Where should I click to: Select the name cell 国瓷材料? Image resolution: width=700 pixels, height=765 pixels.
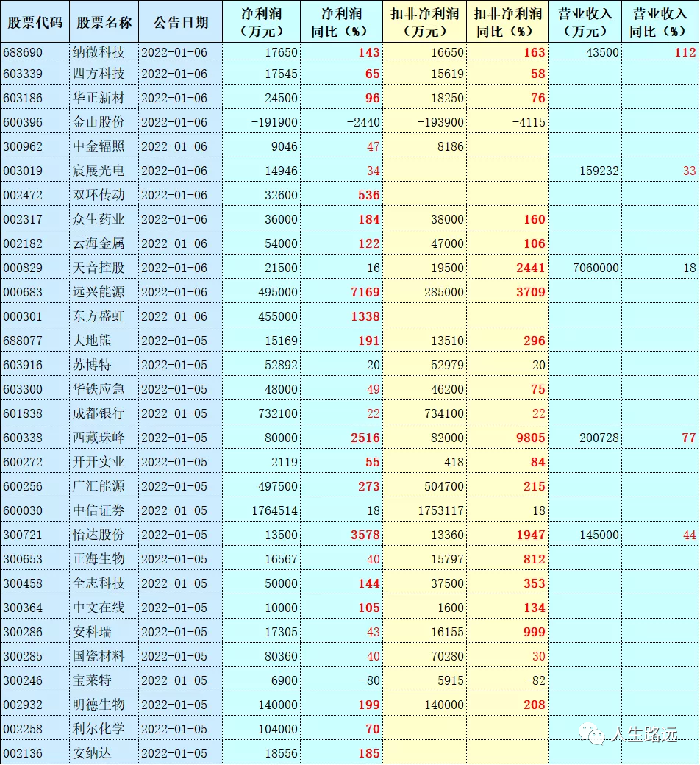pos(104,656)
